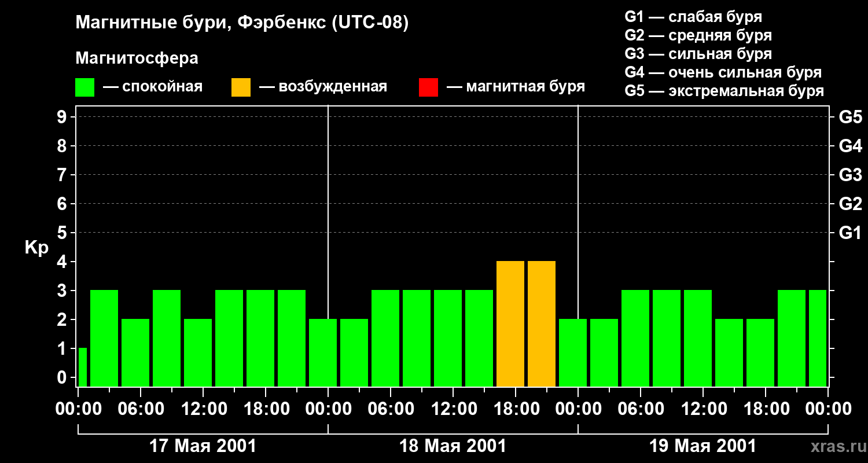Click the '18 Мая 2001' date label
This screenshot has width=868, height=463.
pos(453,446)
